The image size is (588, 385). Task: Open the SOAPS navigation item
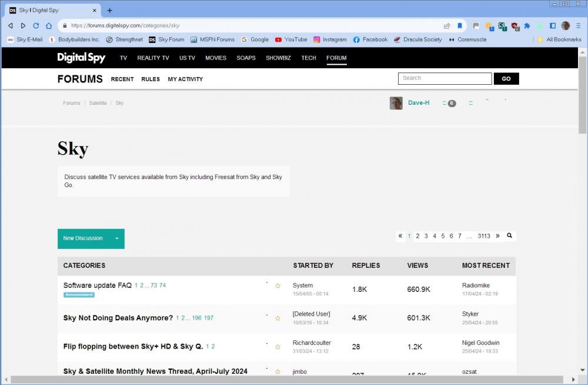[x=246, y=58]
